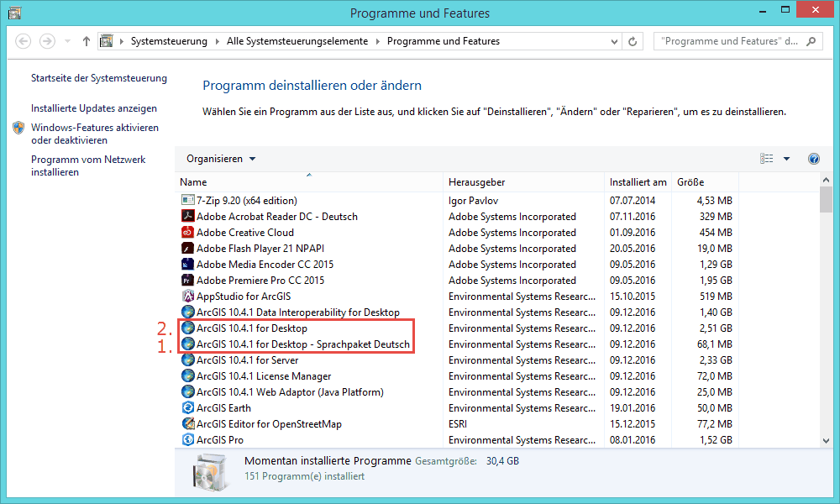The image size is (840, 504).
Task: Expand the view options dropdown arrow
Action: click(x=787, y=159)
